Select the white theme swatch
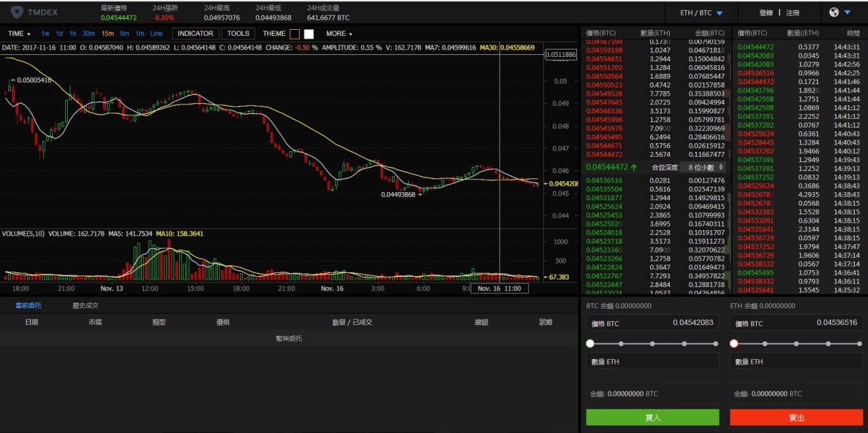Screen dimensions: 868x433 pyautogui.click(x=309, y=33)
